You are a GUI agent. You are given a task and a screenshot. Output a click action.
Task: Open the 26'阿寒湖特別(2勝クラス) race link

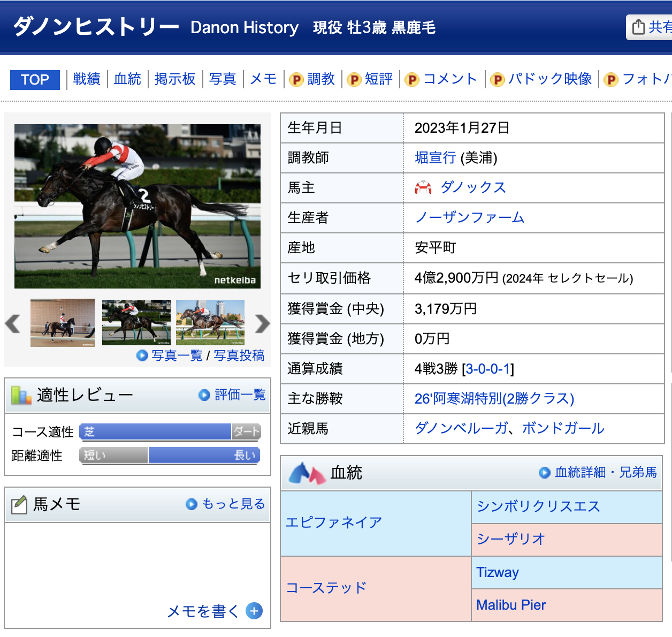tap(494, 398)
